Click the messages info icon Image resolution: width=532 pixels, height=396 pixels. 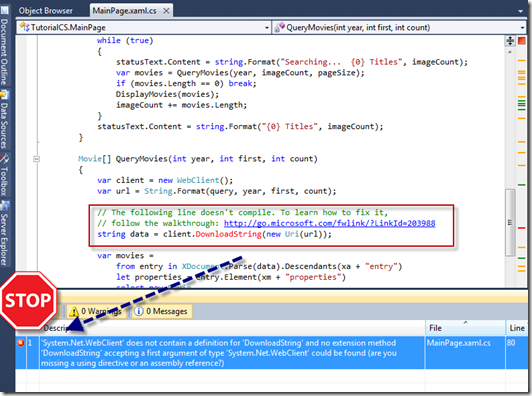click(138, 311)
